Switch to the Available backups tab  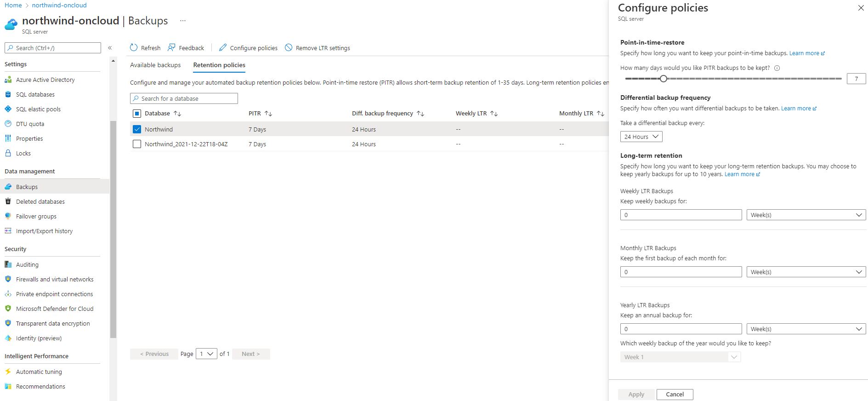155,65
